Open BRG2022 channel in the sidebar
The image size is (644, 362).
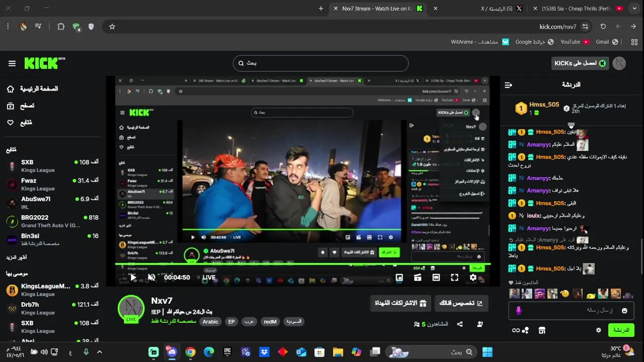(x=52, y=221)
